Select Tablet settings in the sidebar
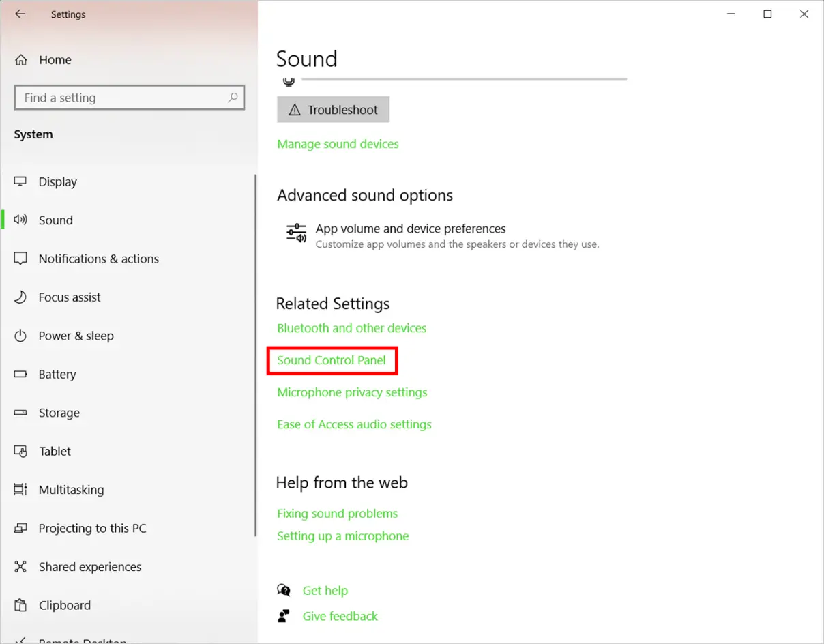 [55, 451]
